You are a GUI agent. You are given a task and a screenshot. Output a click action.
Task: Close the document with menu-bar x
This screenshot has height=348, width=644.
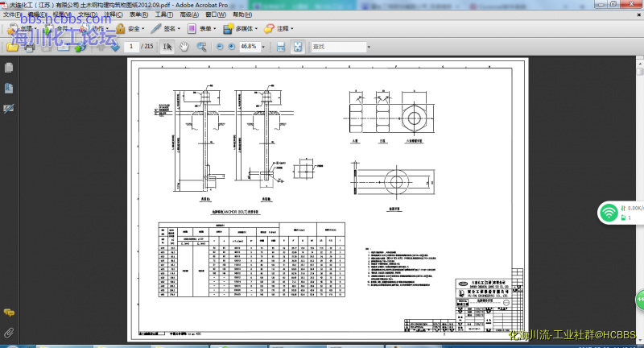point(639,14)
